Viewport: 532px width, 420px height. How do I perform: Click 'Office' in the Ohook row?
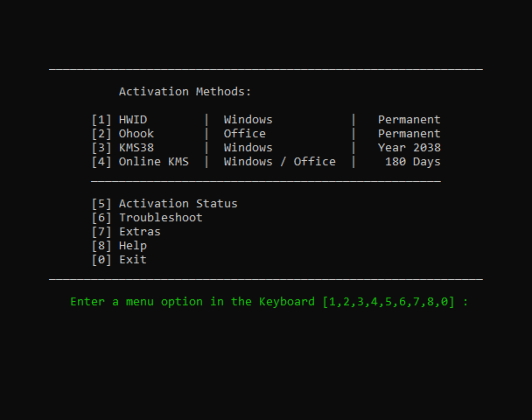pos(244,134)
